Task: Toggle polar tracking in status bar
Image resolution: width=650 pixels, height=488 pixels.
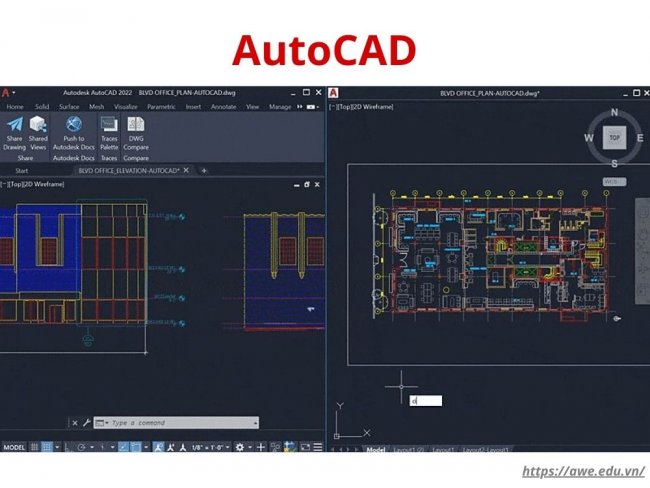Action: tap(81, 447)
